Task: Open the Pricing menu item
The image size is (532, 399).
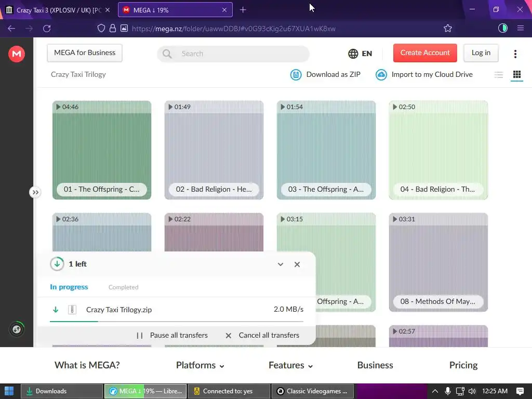Action: (463, 365)
